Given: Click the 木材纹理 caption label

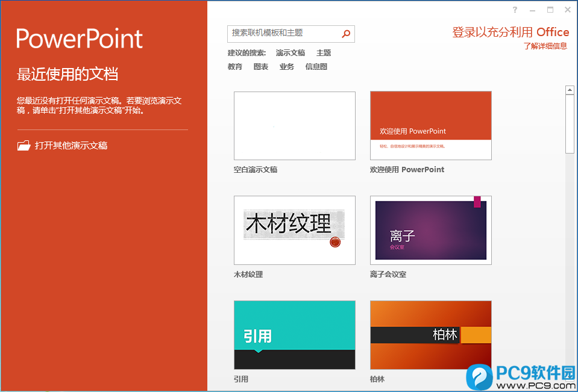Looking at the screenshot, I should 248,275.
